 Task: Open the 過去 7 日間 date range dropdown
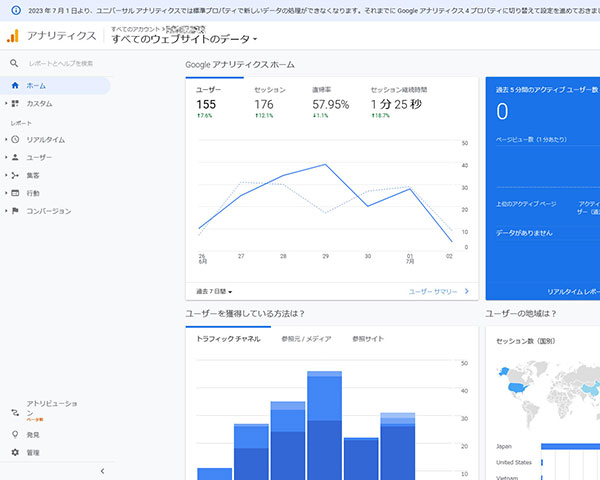point(214,292)
